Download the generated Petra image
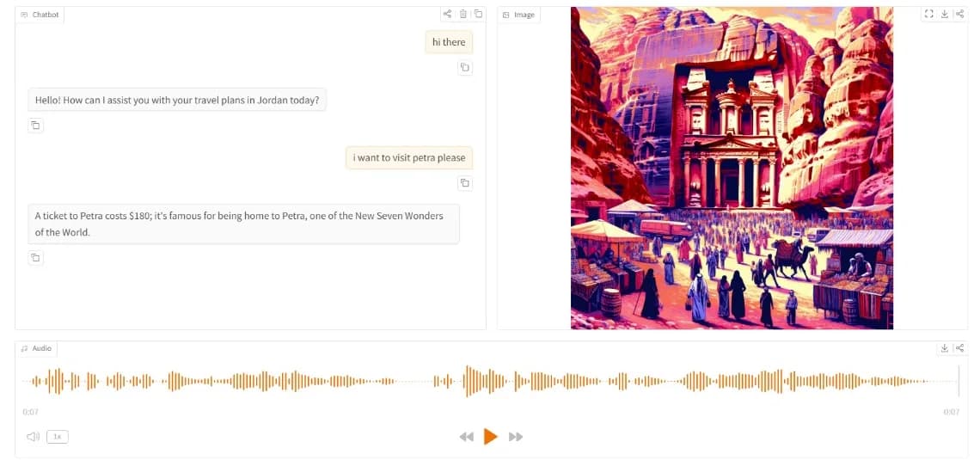980x460 pixels. [945, 14]
